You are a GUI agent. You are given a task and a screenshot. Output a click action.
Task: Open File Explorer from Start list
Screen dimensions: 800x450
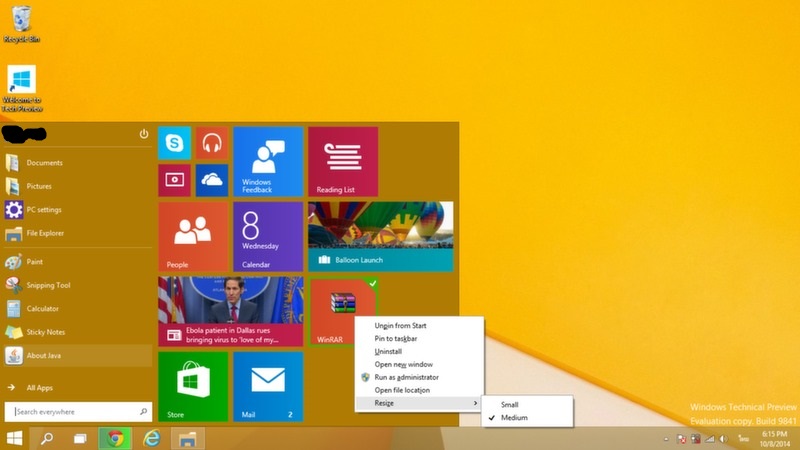pyautogui.click(x=78, y=233)
